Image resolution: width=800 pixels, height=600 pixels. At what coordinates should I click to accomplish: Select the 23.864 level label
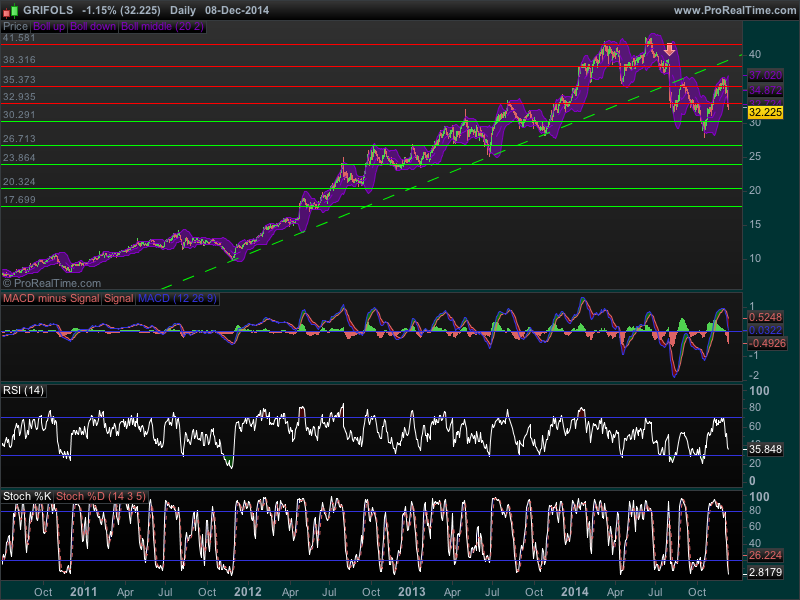coord(19,158)
